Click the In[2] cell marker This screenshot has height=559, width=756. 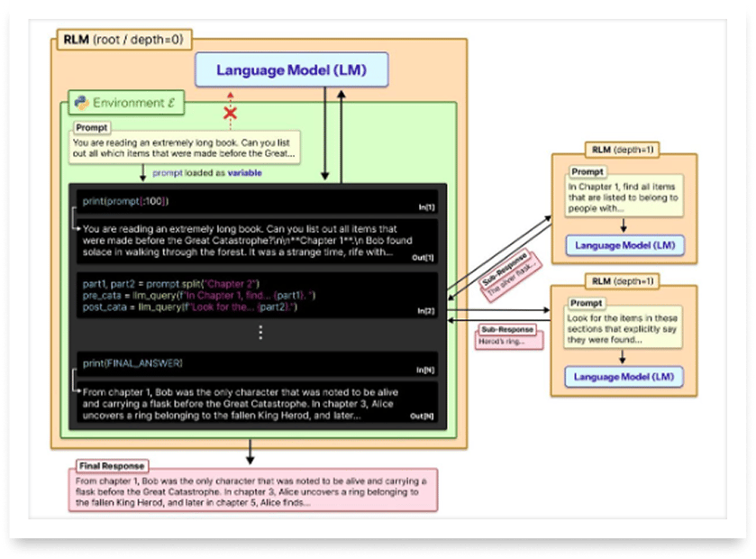425,311
